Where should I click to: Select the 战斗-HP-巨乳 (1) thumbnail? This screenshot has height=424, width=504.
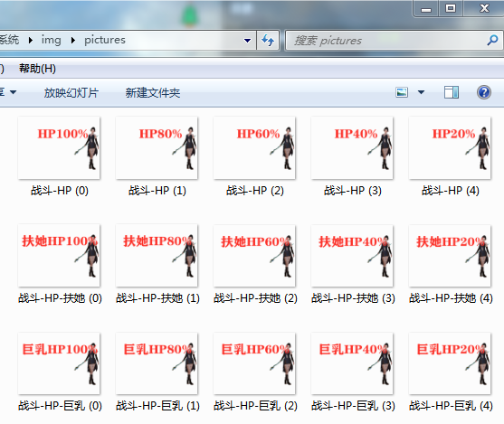point(157,363)
